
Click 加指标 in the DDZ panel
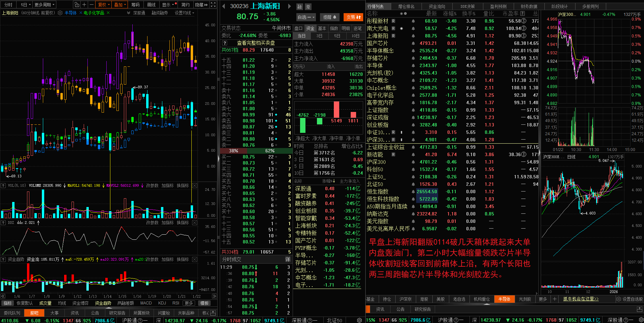pyautogui.click(x=167, y=223)
